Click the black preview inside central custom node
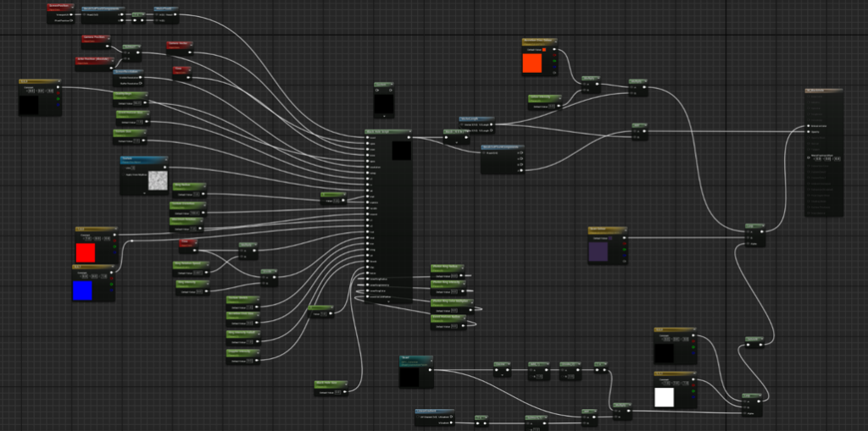 (x=401, y=151)
